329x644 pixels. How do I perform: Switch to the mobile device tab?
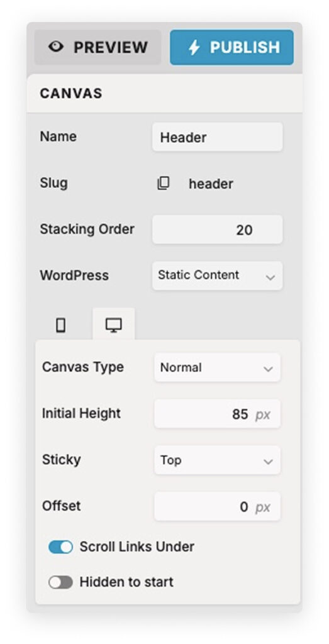[x=61, y=325]
